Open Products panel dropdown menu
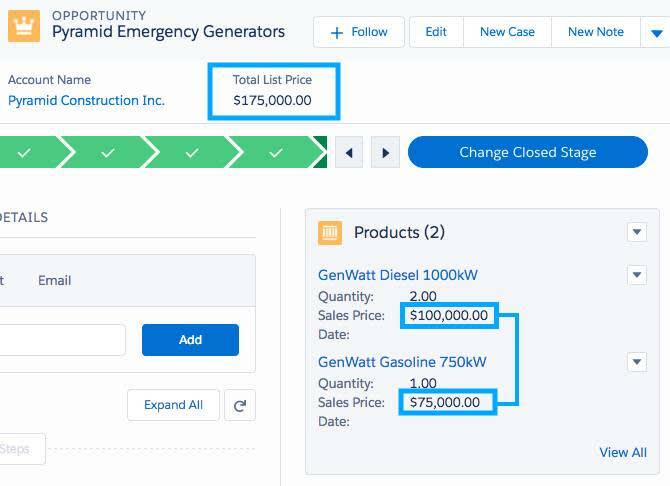The width and height of the screenshot is (670, 486). tap(637, 232)
